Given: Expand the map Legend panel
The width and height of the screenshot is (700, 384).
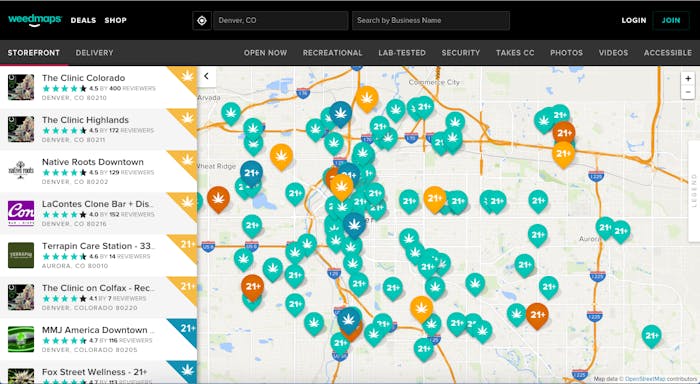Looking at the screenshot, I should (694, 191).
